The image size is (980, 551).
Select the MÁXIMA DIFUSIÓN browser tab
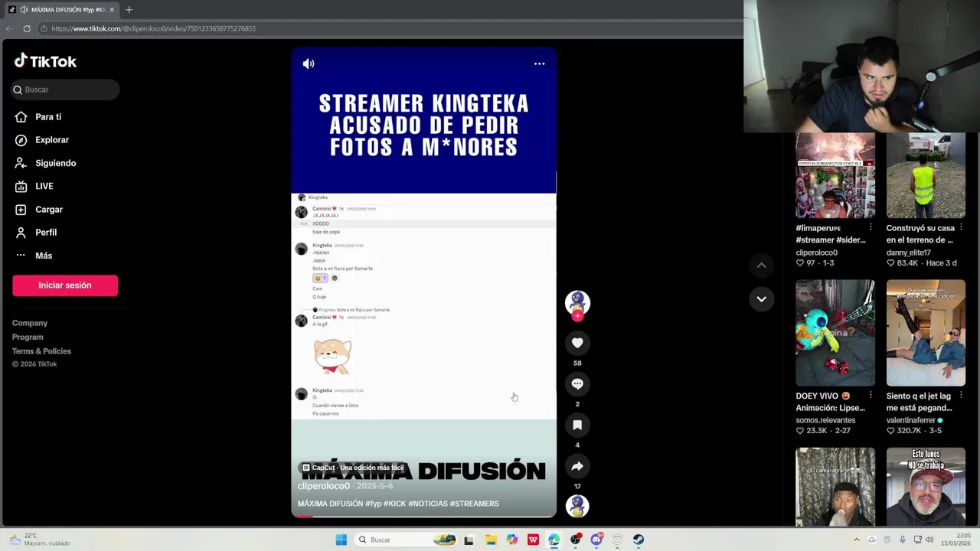(61, 10)
